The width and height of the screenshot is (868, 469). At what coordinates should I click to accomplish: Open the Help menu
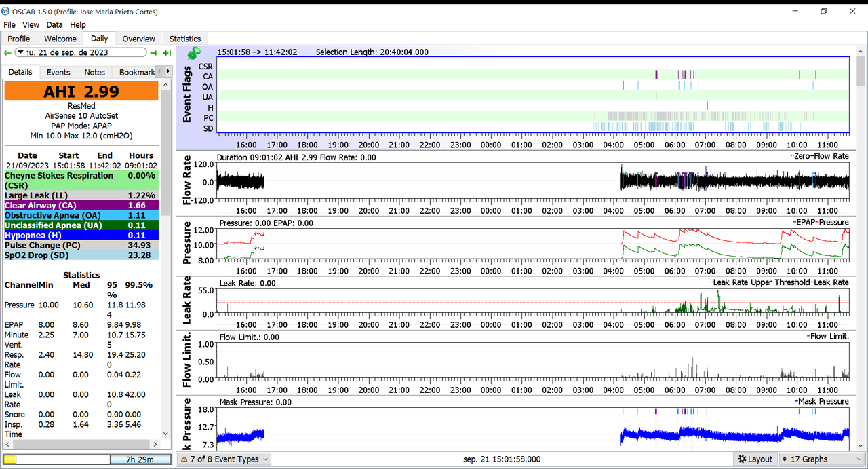[x=78, y=25]
